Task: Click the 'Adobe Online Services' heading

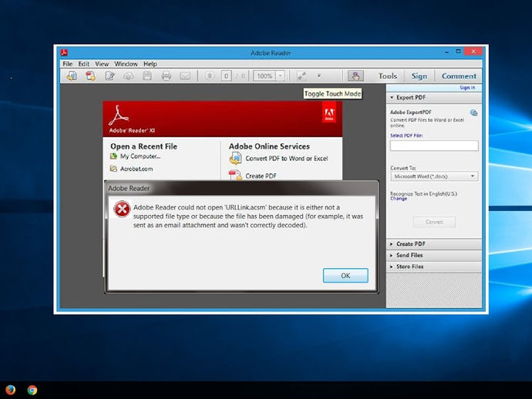Action: point(269,146)
